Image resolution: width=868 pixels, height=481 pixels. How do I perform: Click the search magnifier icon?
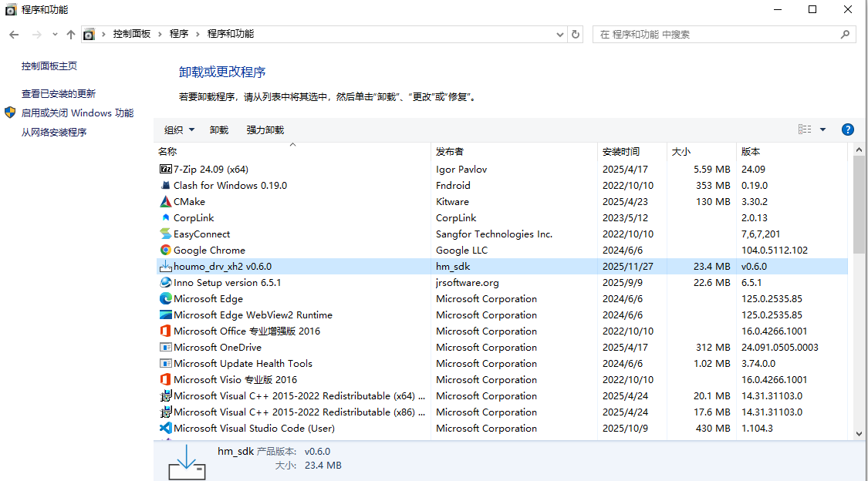coord(845,34)
